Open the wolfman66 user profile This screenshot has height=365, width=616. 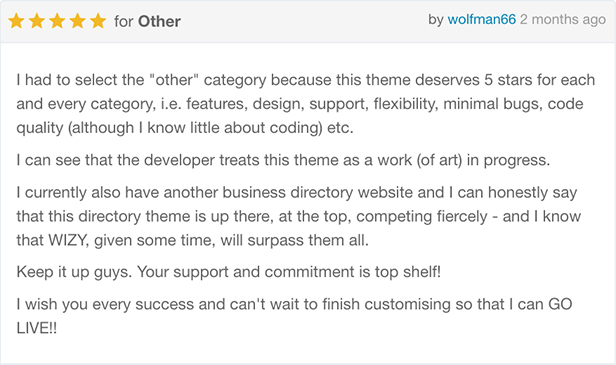(x=482, y=19)
